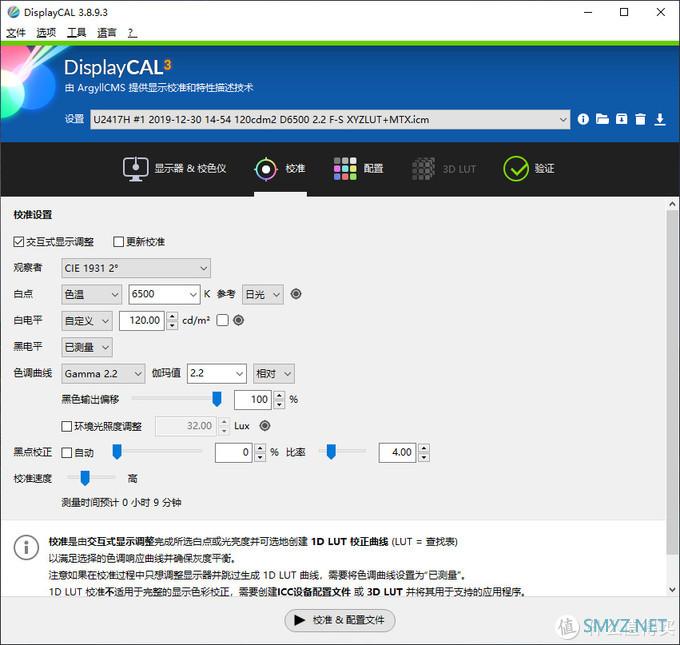
Task: Increase rate 4.00 with up arrow
Action: click(x=424, y=448)
